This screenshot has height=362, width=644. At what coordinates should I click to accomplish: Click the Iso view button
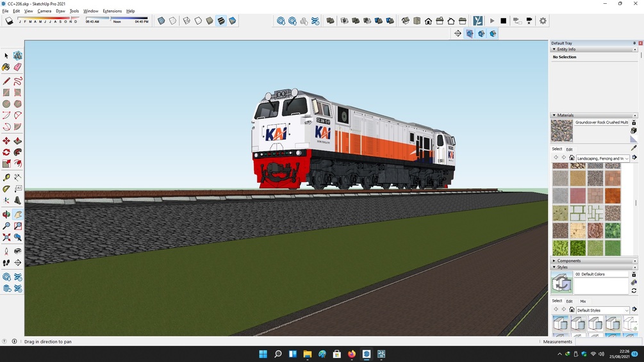tap(406, 21)
